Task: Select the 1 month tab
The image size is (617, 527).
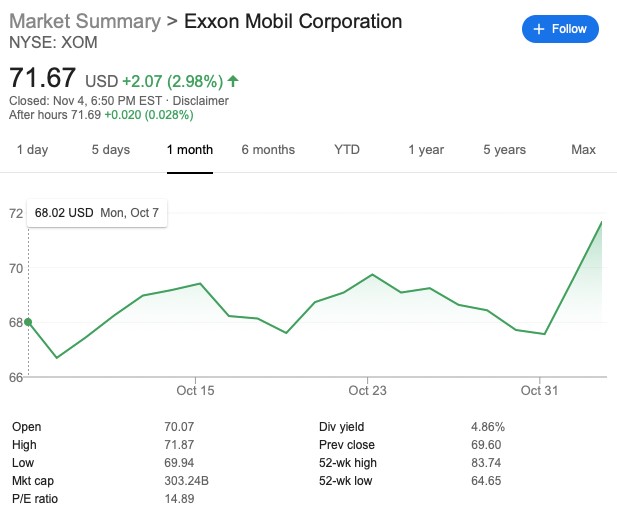Action: pos(190,150)
